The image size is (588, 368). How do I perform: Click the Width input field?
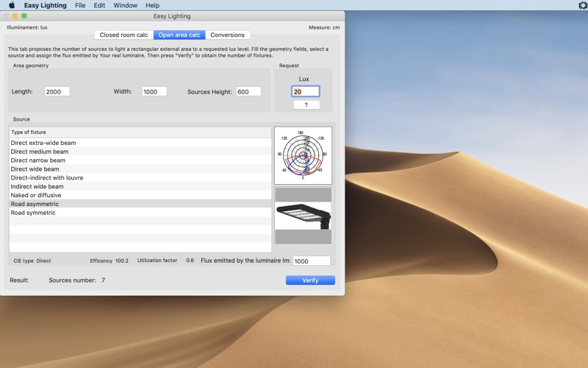coord(154,91)
